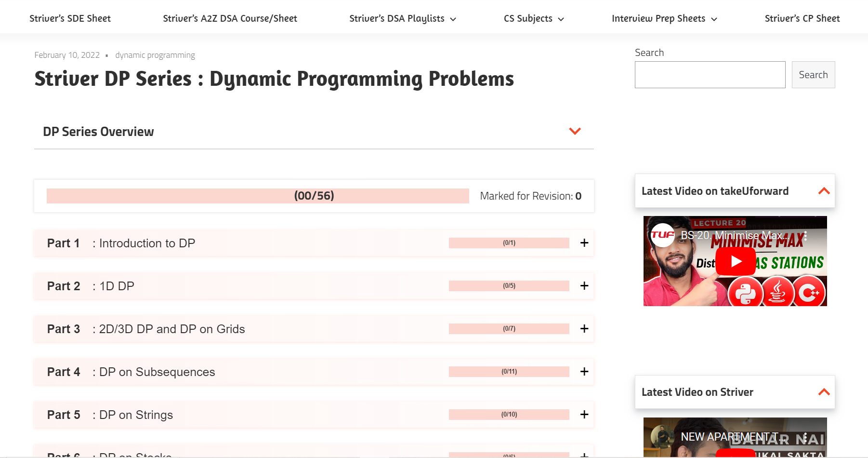Collapse the Latest Video on Striver panel

tap(824, 392)
